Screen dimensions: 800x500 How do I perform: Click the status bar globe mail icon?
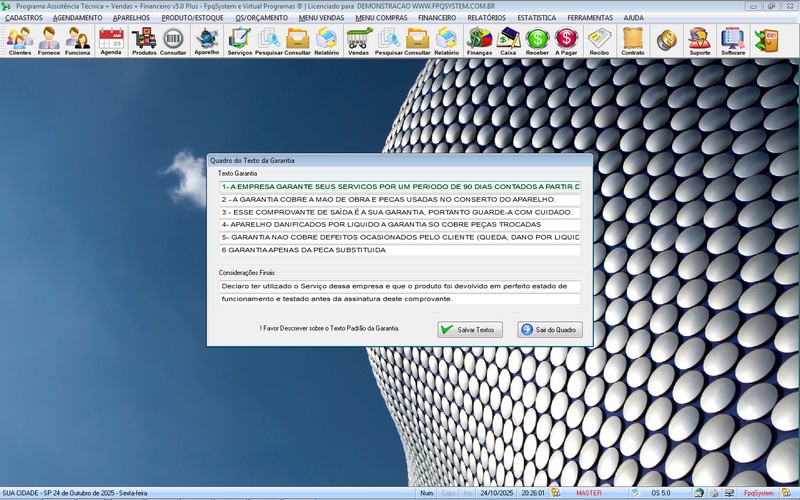tap(699, 493)
